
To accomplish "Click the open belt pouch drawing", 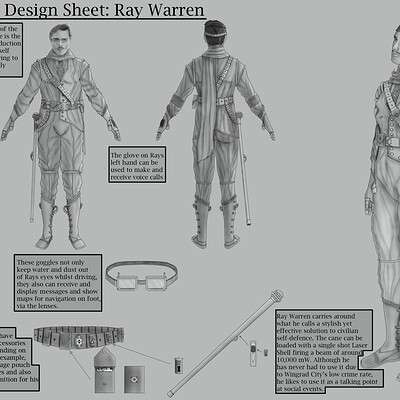I will coord(104,370).
